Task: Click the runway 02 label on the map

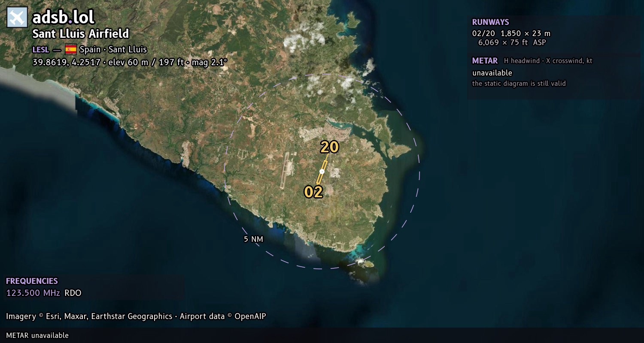Action: click(x=313, y=192)
